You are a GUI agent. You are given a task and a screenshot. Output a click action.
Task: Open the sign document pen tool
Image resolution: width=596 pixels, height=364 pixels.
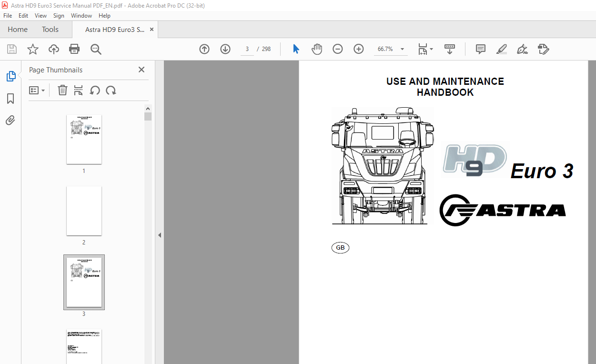pyautogui.click(x=522, y=49)
